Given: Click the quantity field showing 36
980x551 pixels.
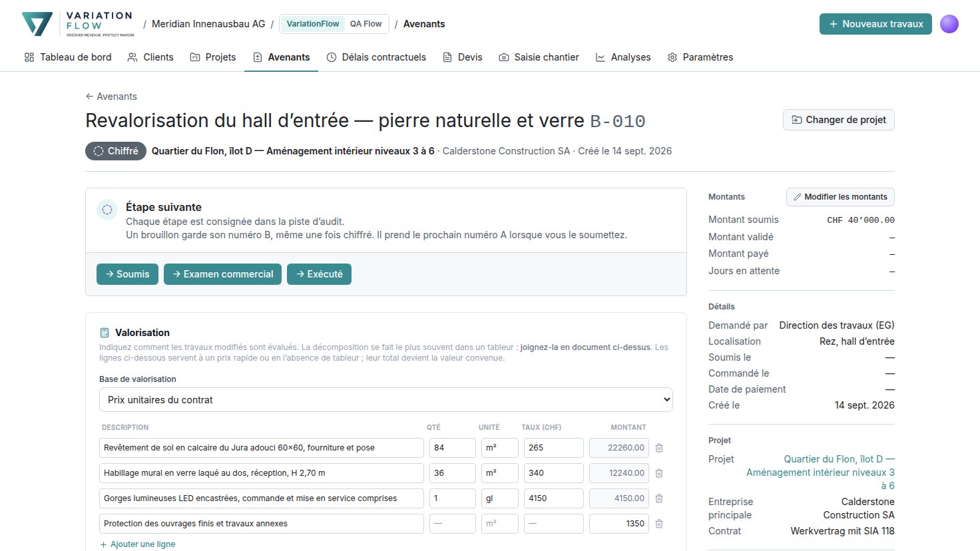Looking at the screenshot, I should tap(453, 473).
